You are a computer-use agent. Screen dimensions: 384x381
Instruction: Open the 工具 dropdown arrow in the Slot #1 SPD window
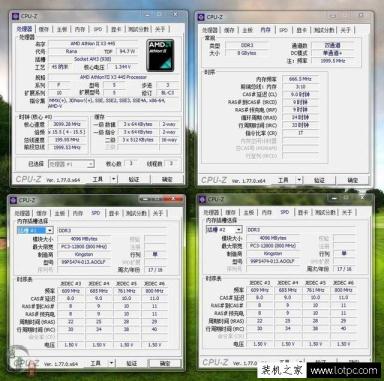112,363
